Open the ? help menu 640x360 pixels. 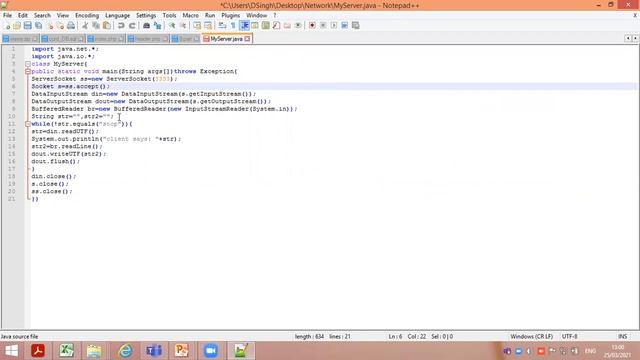tap(275, 16)
